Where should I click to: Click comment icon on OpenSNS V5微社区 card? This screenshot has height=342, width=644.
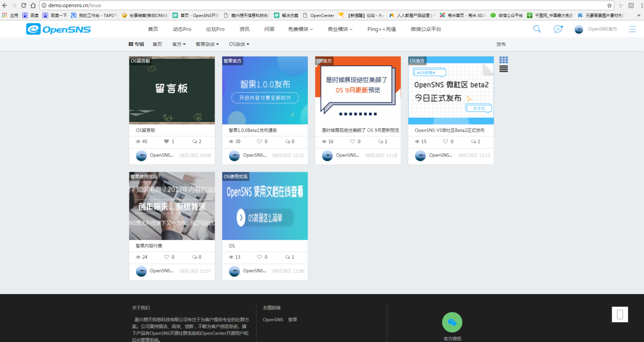[x=473, y=142]
